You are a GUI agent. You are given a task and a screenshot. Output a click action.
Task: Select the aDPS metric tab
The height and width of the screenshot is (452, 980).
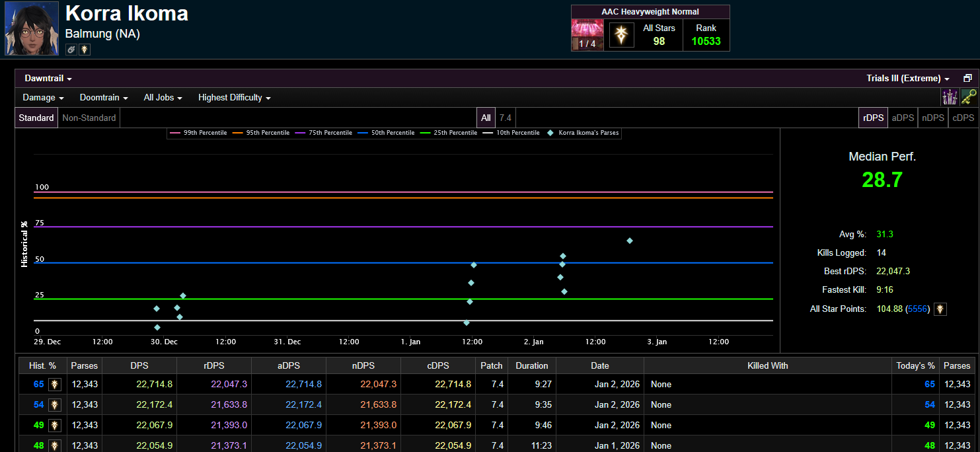[x=903, y=118]
